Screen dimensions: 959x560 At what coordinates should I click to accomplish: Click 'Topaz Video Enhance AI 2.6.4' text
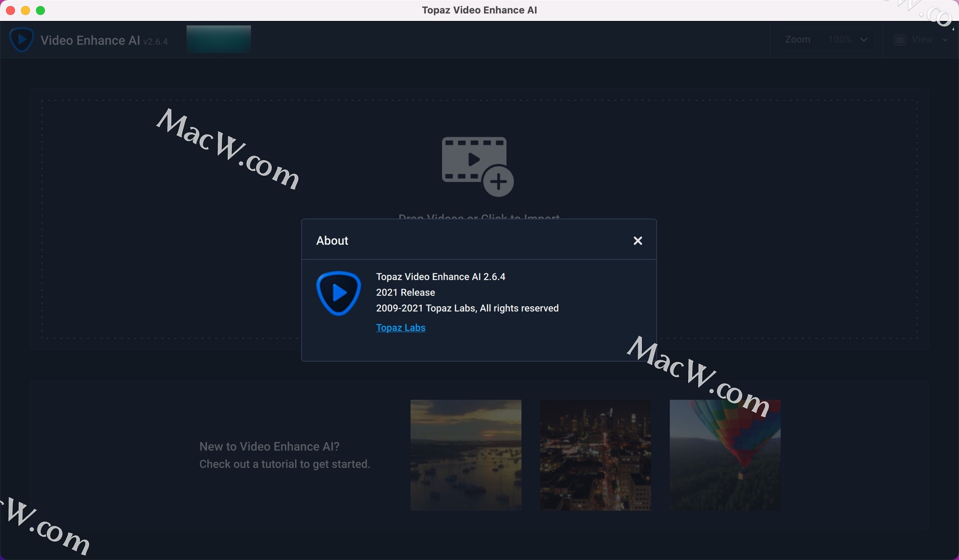pos(441,277)
